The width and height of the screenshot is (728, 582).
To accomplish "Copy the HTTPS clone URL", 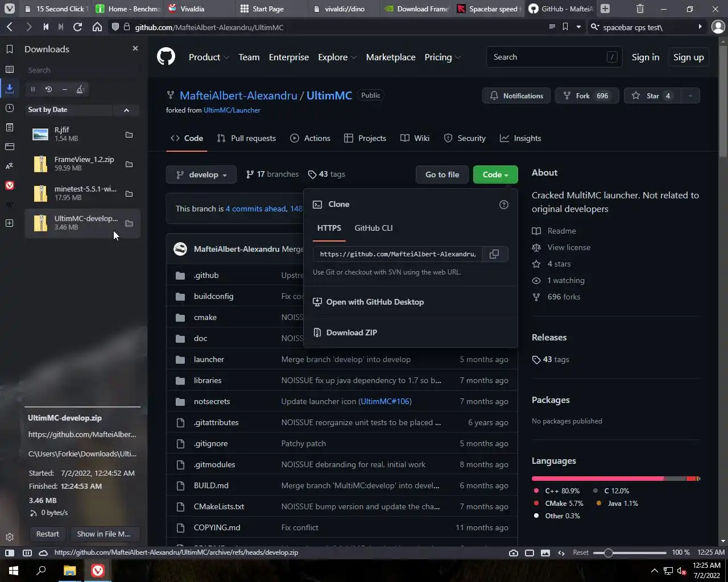I will 494,254.
